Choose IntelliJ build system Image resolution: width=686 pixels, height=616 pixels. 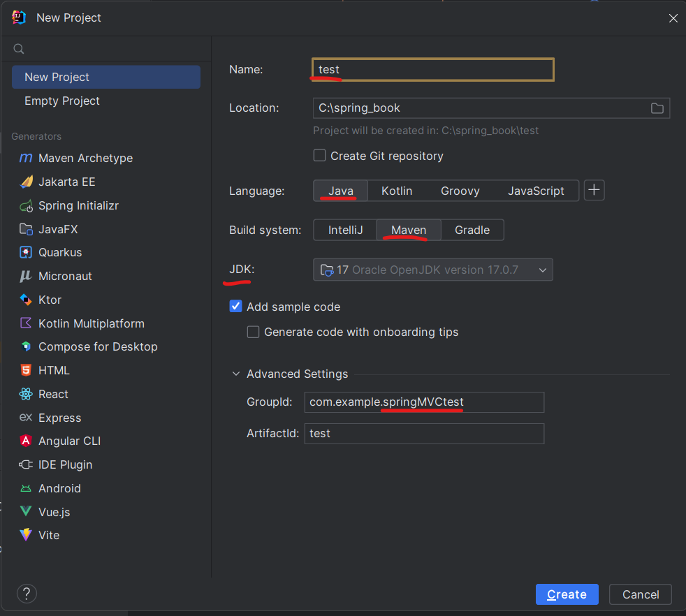tap(346, 230)
